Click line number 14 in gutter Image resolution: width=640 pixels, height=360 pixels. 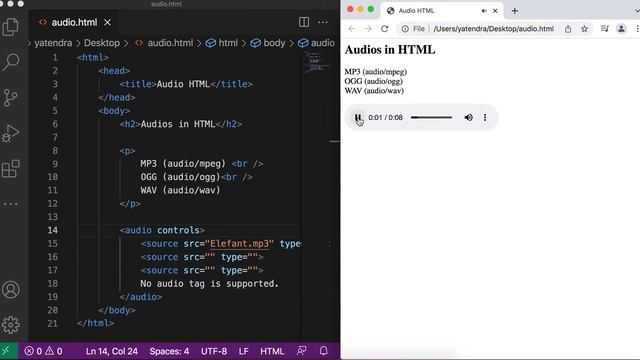[x=52, y=230]
